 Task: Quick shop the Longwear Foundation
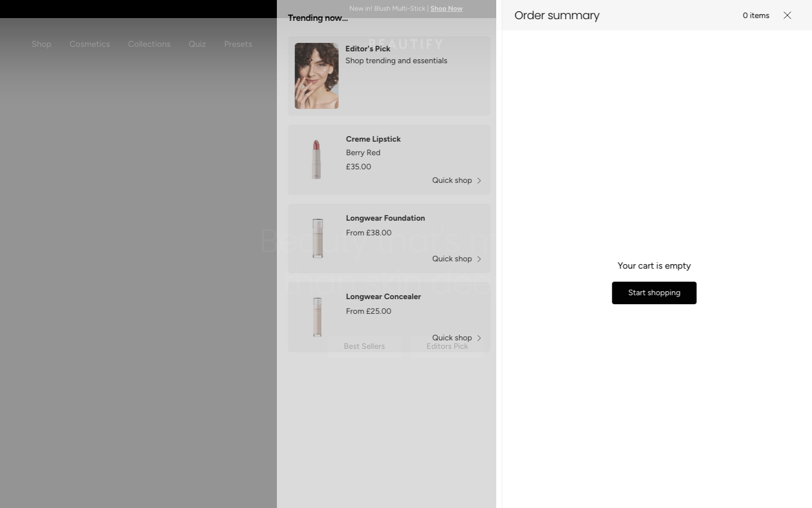452,259
